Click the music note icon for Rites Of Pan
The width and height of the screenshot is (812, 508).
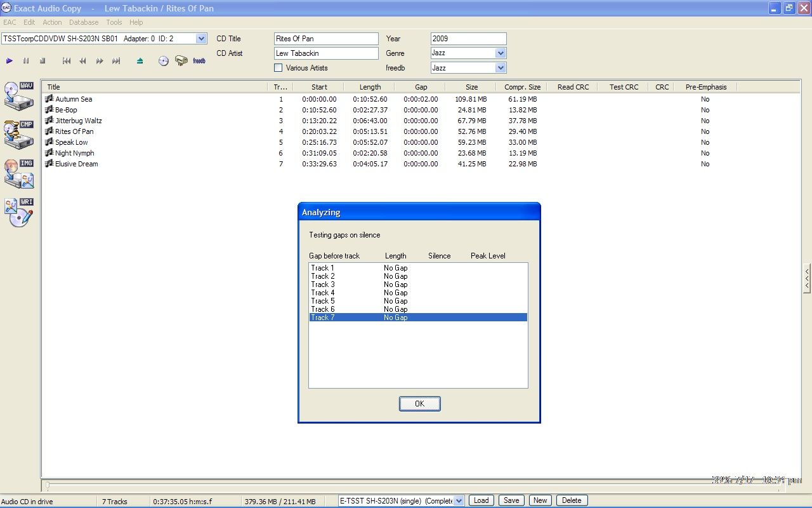pos(49,131)
